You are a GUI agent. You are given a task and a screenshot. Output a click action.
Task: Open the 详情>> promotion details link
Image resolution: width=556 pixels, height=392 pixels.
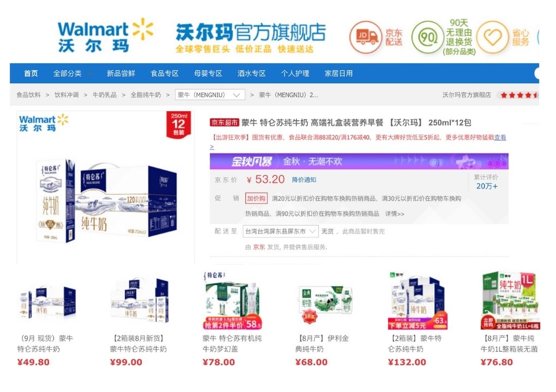395,214
